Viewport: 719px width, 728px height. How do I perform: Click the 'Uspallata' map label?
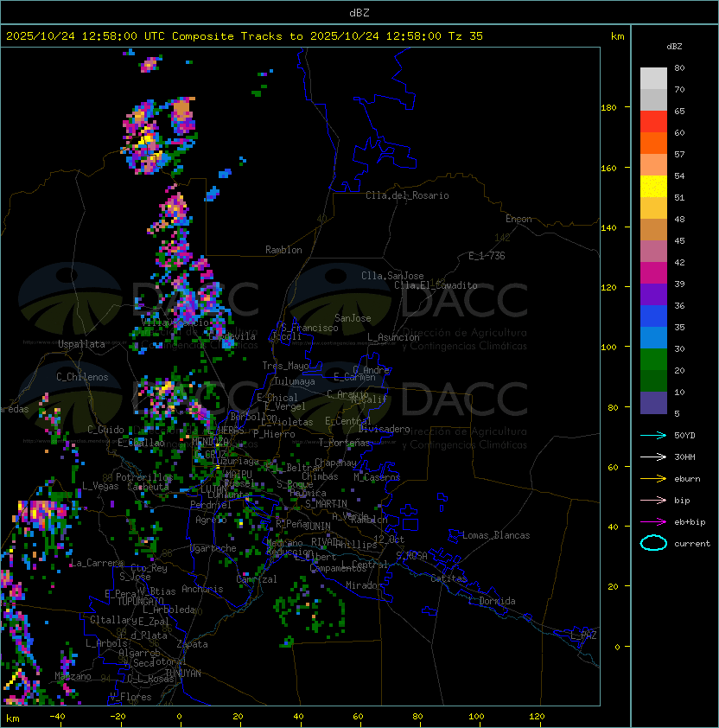(x=81, y=344)
